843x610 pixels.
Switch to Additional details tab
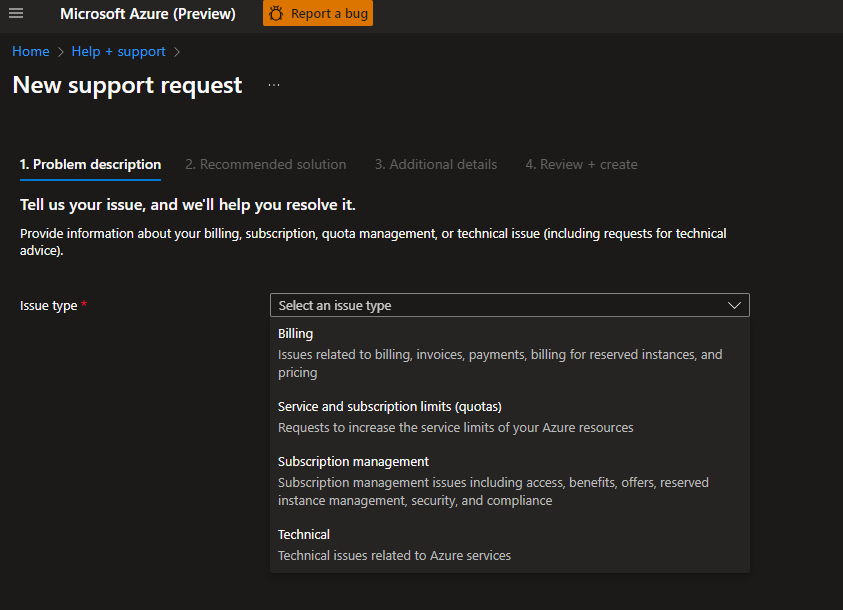coord(436,164)
